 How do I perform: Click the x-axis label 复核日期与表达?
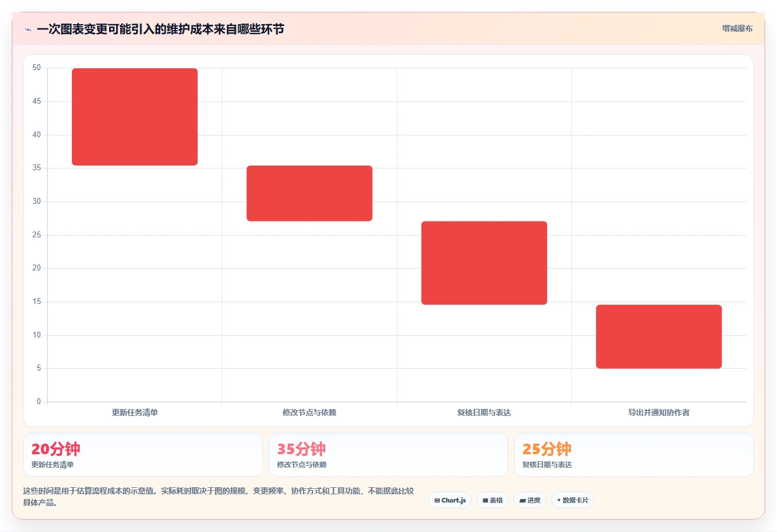pyautogui.click(x=484, y=412)
